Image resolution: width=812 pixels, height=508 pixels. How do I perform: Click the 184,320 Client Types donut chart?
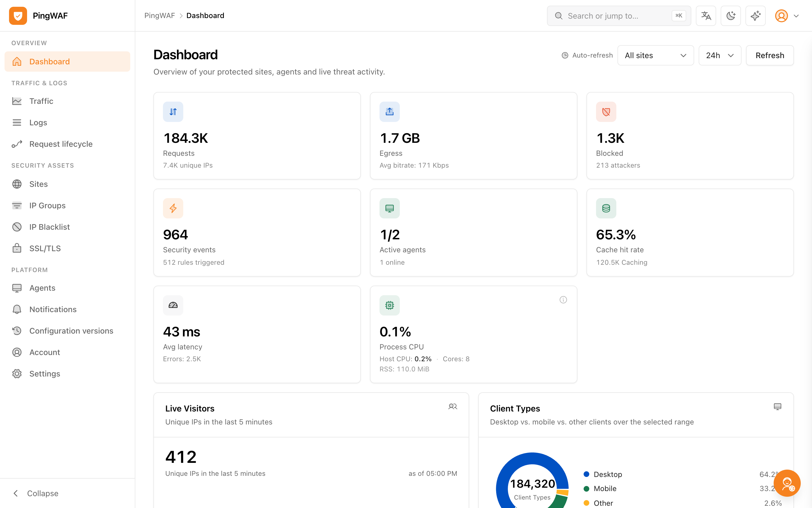532,480
